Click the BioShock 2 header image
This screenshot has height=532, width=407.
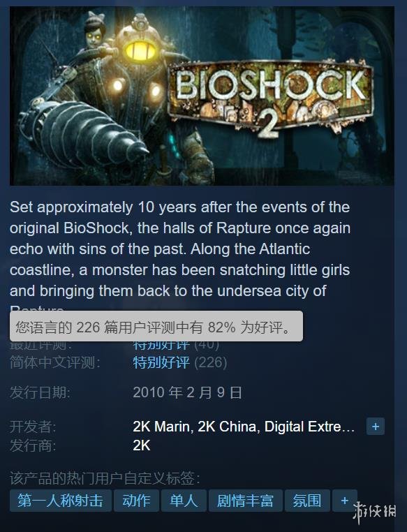pyautogui.click(x=202, y=96)
